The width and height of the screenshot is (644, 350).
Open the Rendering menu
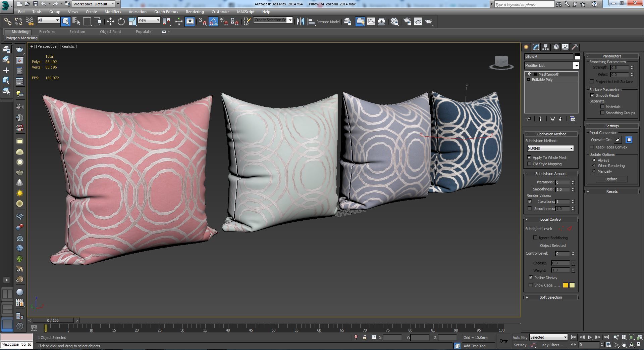coord(195,12)
